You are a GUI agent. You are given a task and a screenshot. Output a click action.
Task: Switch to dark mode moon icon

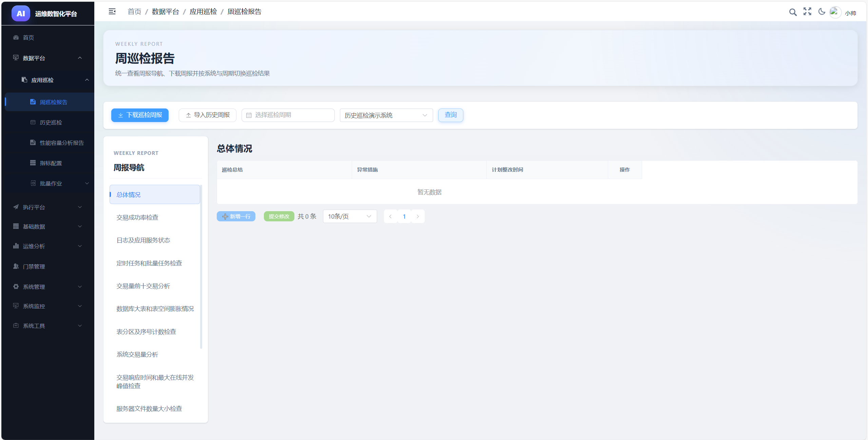tap(822, 12)
